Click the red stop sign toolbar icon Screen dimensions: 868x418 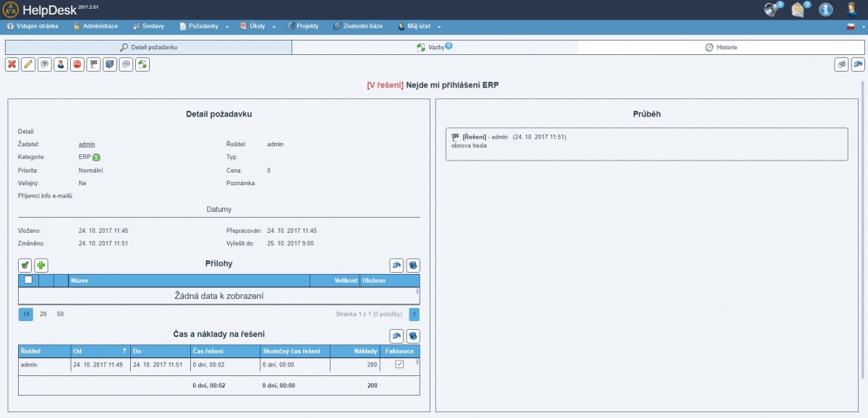click(77, 64)
